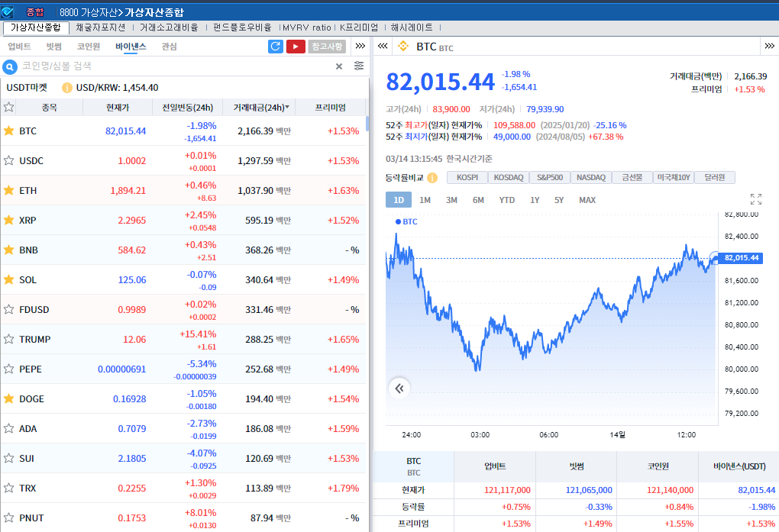Open the list filter settings icon
This screenshot has height=532, width=779.
(359, 66)
